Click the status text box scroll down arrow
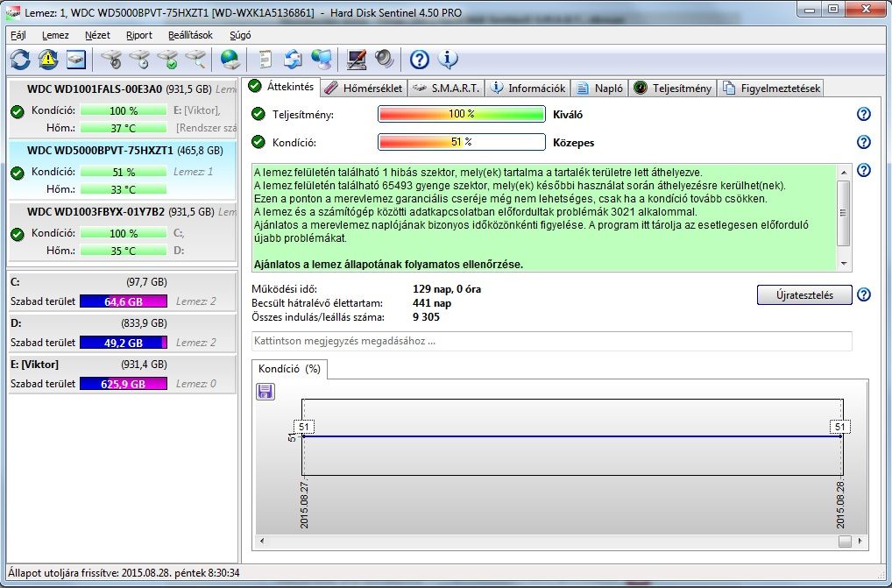 (x=844, y=263)
